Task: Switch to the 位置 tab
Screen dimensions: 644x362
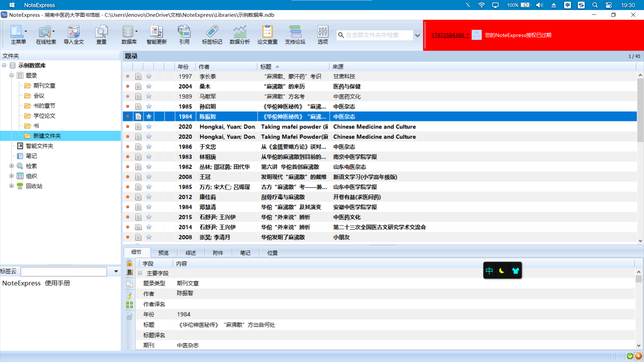Action: coord(272,253)
